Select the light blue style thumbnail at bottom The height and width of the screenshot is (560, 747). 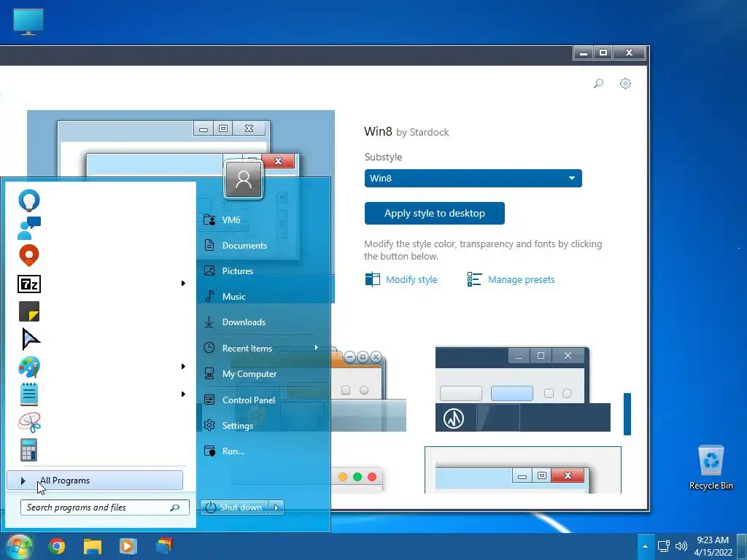pos(522,470)
